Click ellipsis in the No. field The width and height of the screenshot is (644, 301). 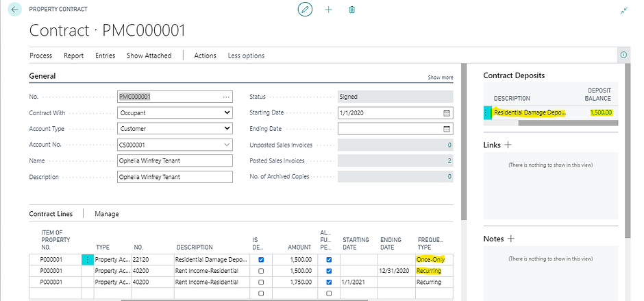[226, 97]
